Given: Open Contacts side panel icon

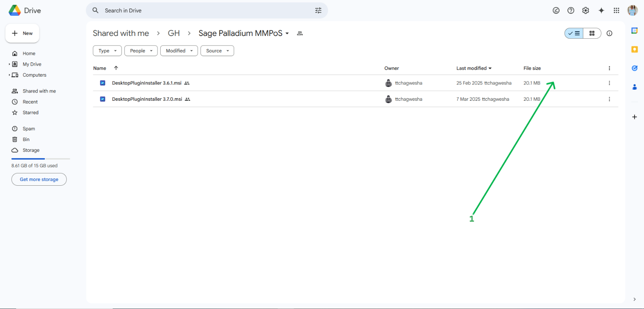Looking at the screenshot, I should [635, 87].
